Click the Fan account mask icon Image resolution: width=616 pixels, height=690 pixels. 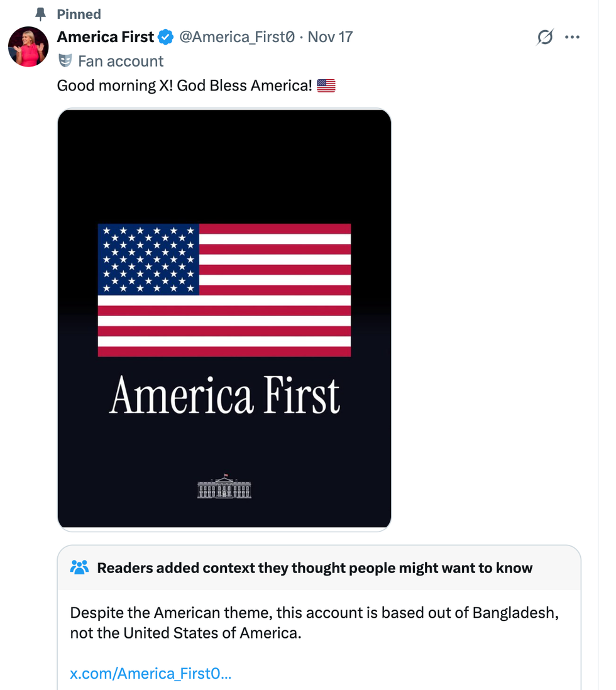point(65,61)
